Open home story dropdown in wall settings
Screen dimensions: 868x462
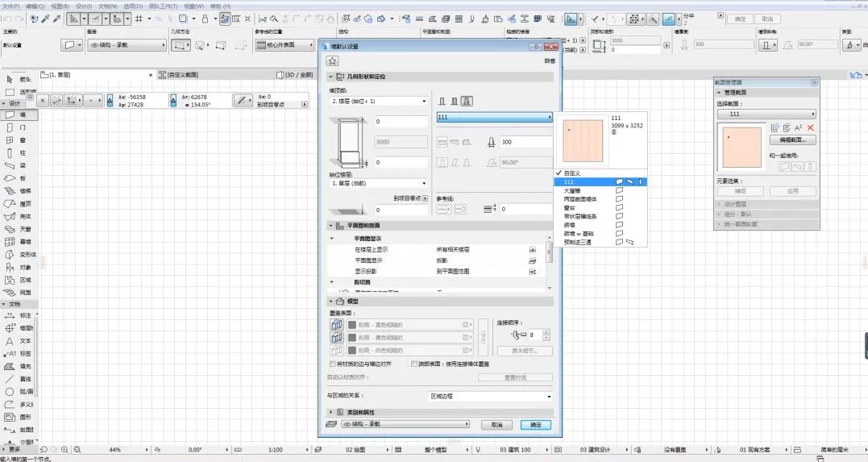tap(379, 183)
